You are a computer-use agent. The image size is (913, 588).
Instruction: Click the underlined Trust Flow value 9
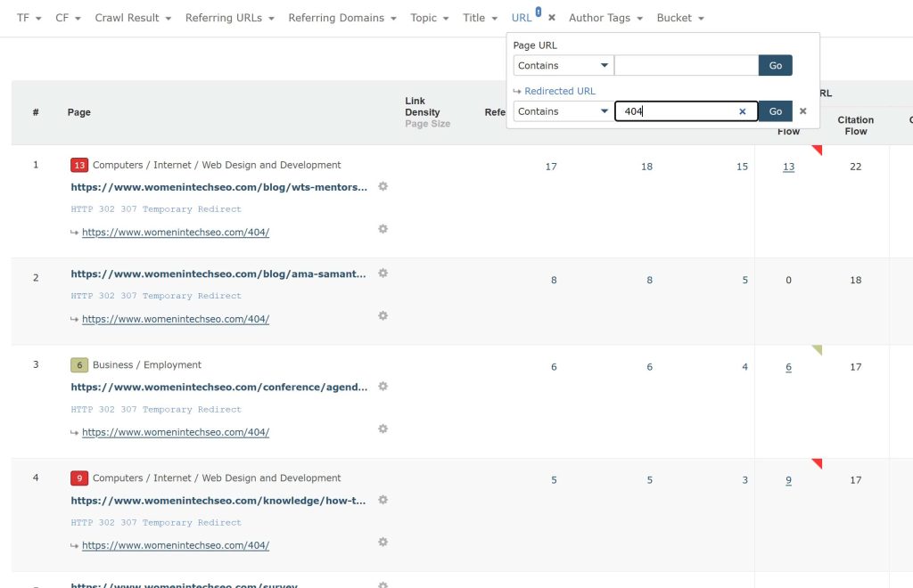tap(788, 480)
